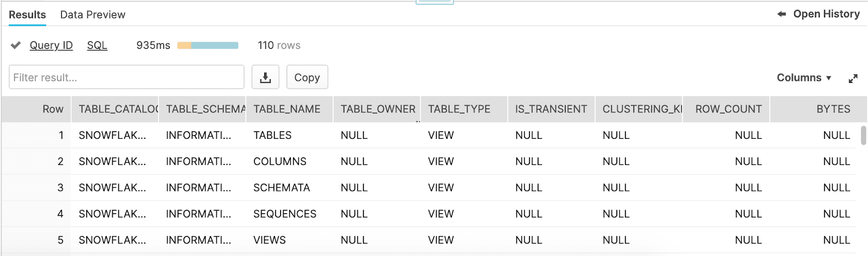
Task: Click the 110 rows count text
Action: click(279, 46)
